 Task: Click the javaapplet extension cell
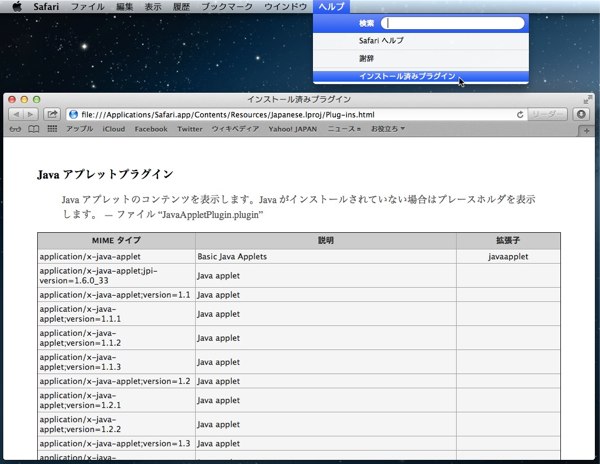coord(508,256)
